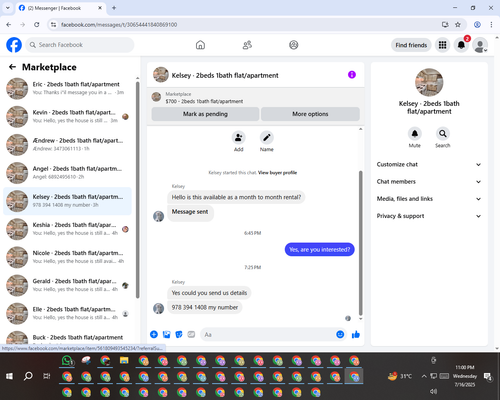Screen dimensions: 500x400
Task: Open the Eric conversation
Action: 68,88
